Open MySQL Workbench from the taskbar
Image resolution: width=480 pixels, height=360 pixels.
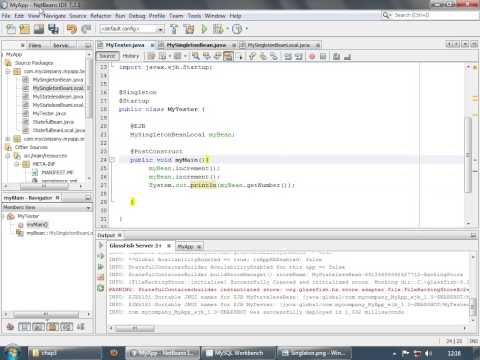pos(239,353)
